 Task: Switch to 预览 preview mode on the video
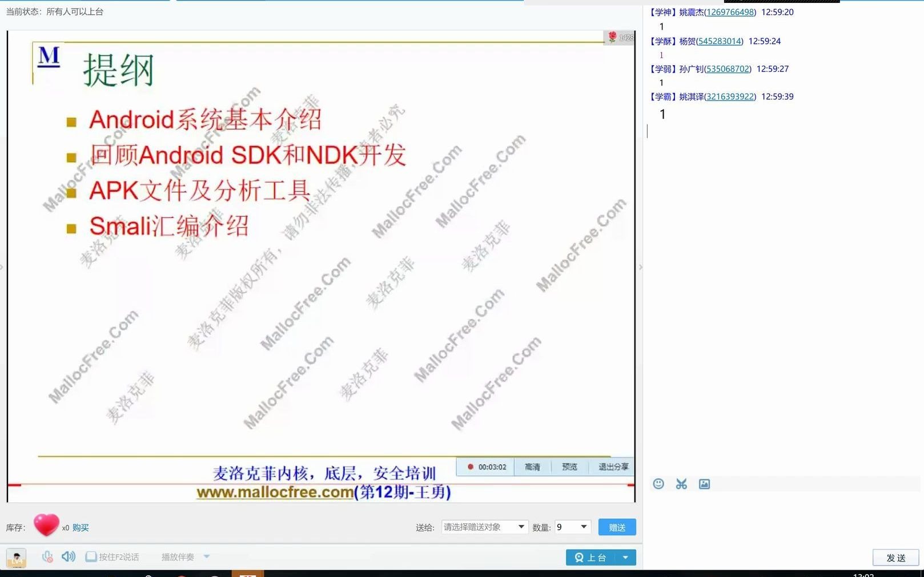click(x=569, y=466)
